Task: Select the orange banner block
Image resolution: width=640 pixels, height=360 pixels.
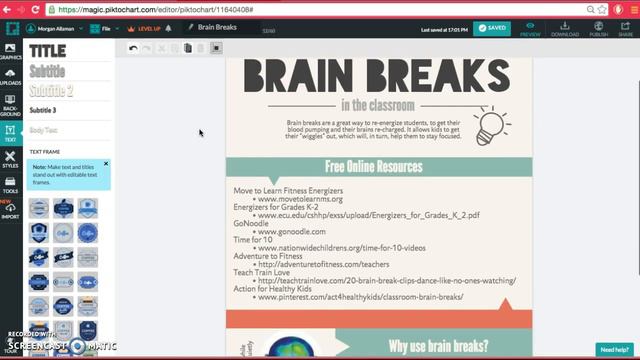Action: point(379,319)
